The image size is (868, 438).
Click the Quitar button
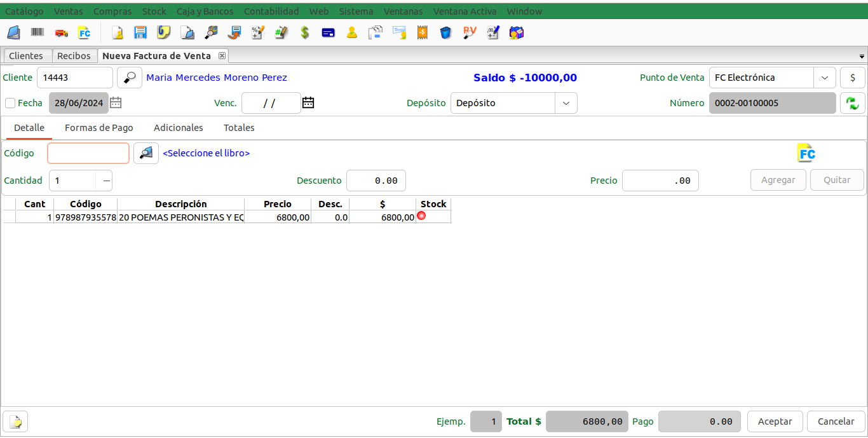tap(837, 180)
